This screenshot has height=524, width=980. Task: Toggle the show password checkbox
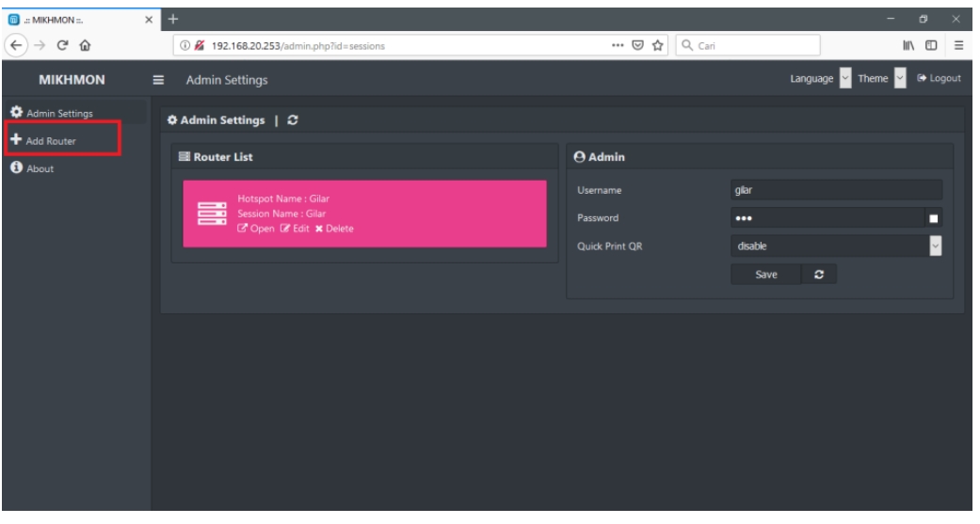pos(934,218)
